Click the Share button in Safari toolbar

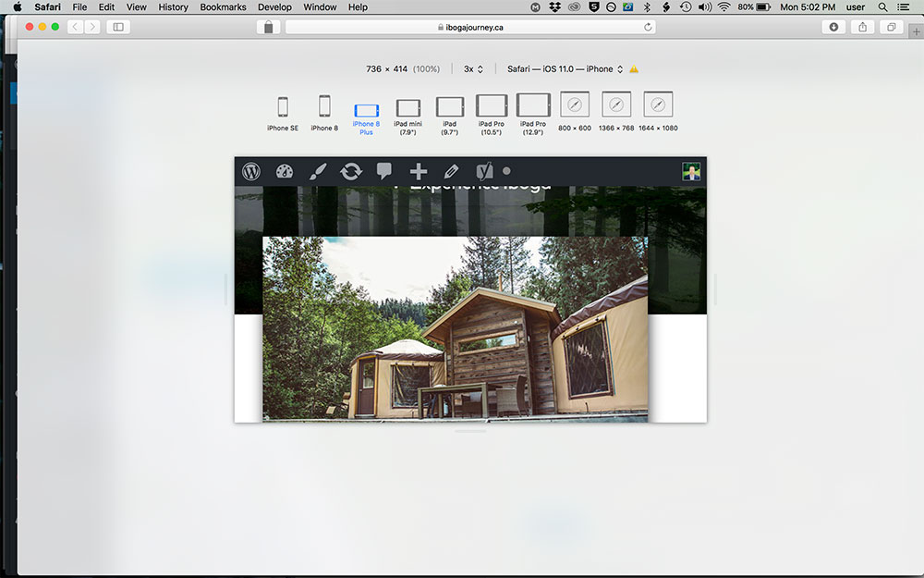tap(862, 27)
